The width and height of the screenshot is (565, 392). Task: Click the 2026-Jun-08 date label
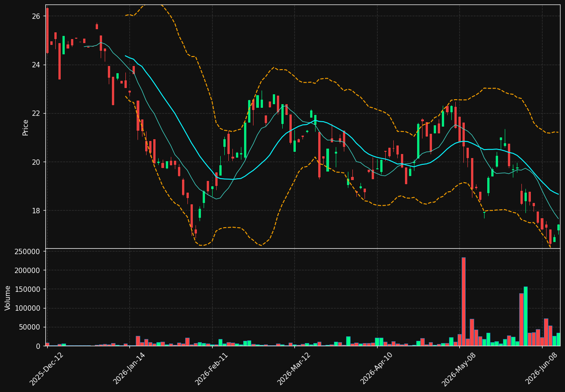pos(542,369)
